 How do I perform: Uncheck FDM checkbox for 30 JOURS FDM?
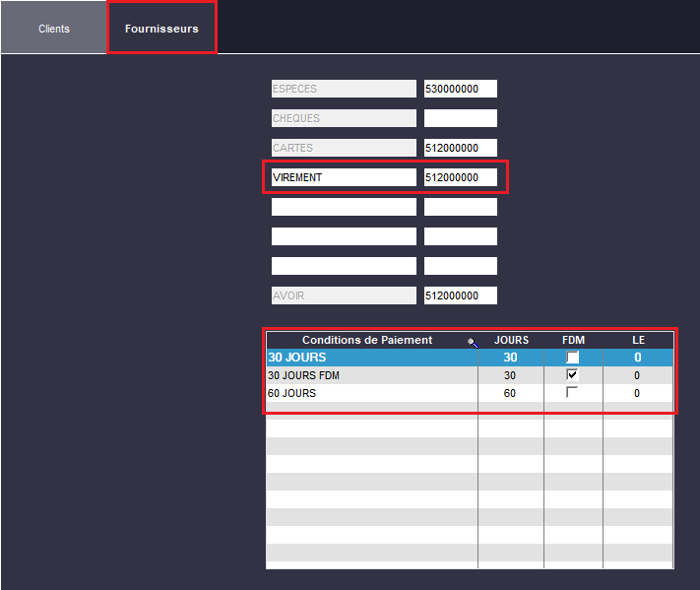[572, 375]
